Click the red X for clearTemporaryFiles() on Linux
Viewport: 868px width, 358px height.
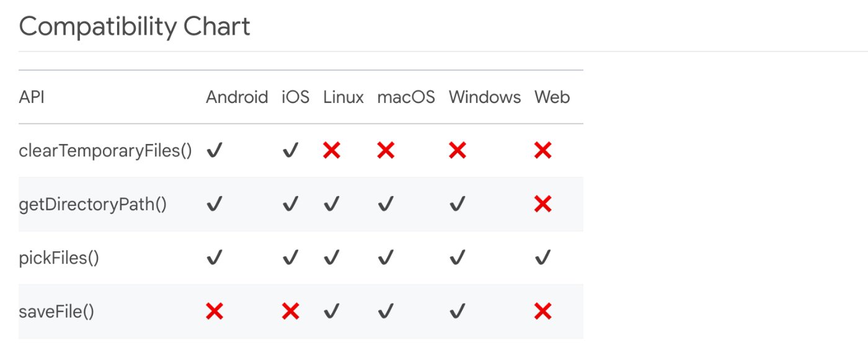point(332,150)
